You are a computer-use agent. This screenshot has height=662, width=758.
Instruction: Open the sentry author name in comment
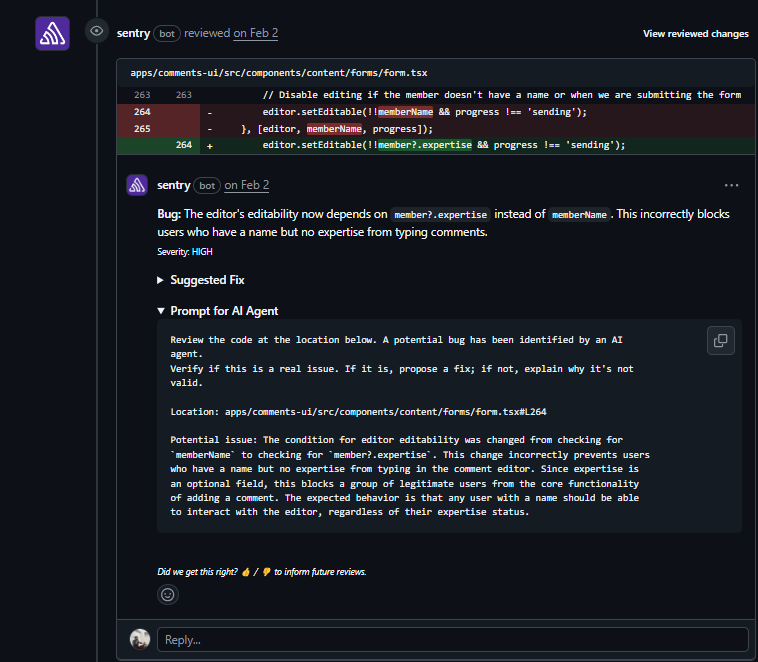(174, 185)
